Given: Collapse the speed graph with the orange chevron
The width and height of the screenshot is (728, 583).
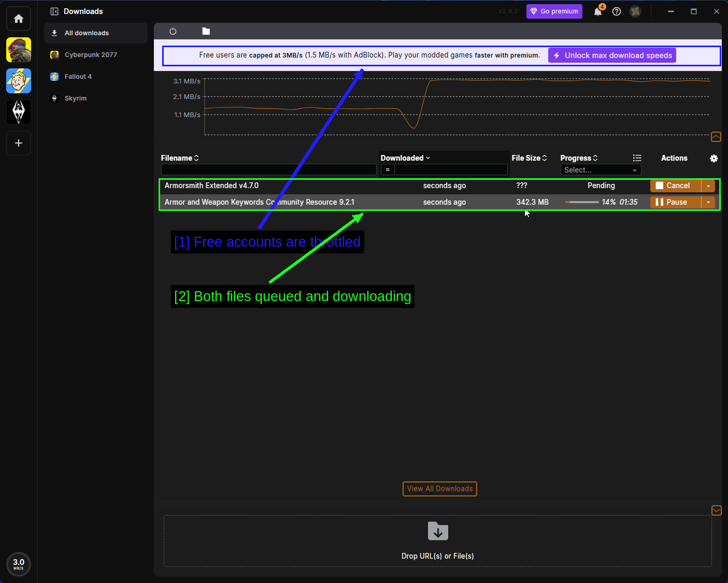Looking at the screenshot, I should (x=716, y=137).
